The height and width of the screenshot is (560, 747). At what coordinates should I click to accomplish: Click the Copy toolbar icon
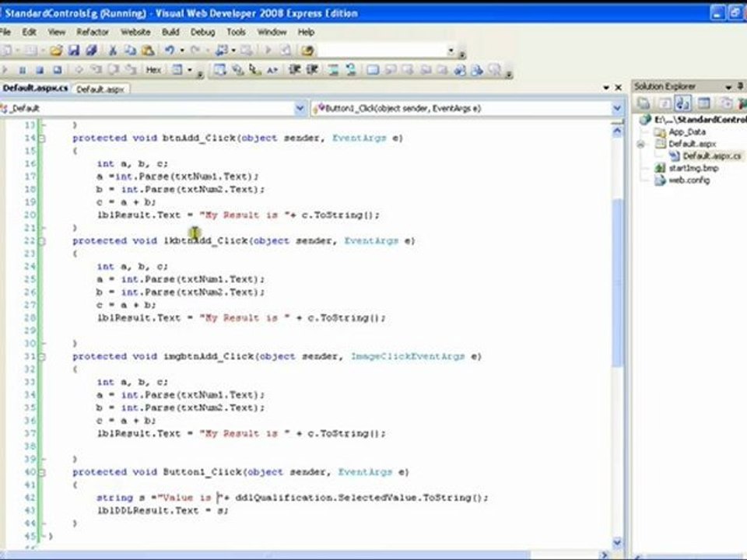click(130, 50)
